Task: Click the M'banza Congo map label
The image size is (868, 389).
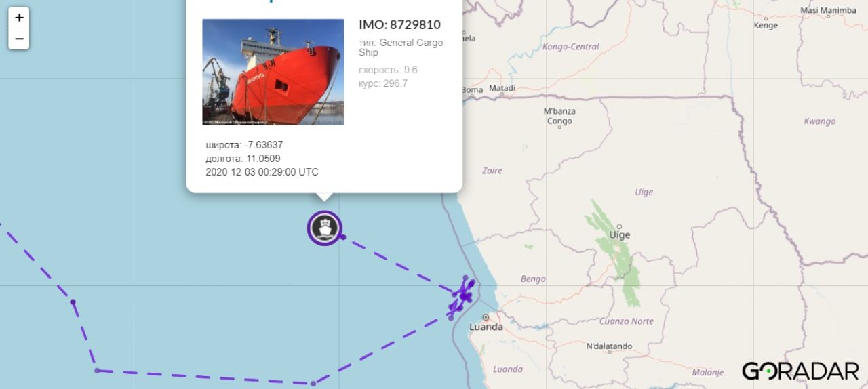Action: coord(559,116)
